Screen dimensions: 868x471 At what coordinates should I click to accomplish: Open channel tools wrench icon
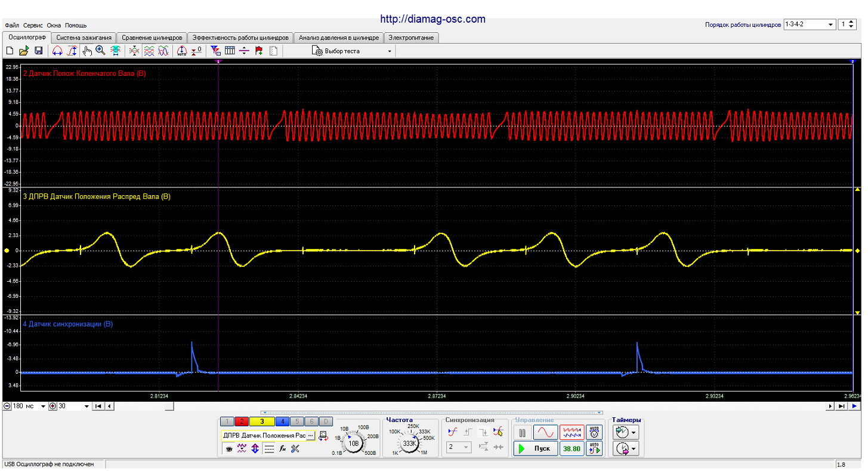pyautogui.click(x=295, y=448)
